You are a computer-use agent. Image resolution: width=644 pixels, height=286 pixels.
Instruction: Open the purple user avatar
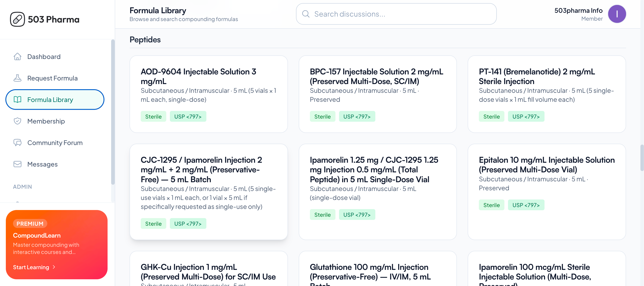(x=617, y=14)
